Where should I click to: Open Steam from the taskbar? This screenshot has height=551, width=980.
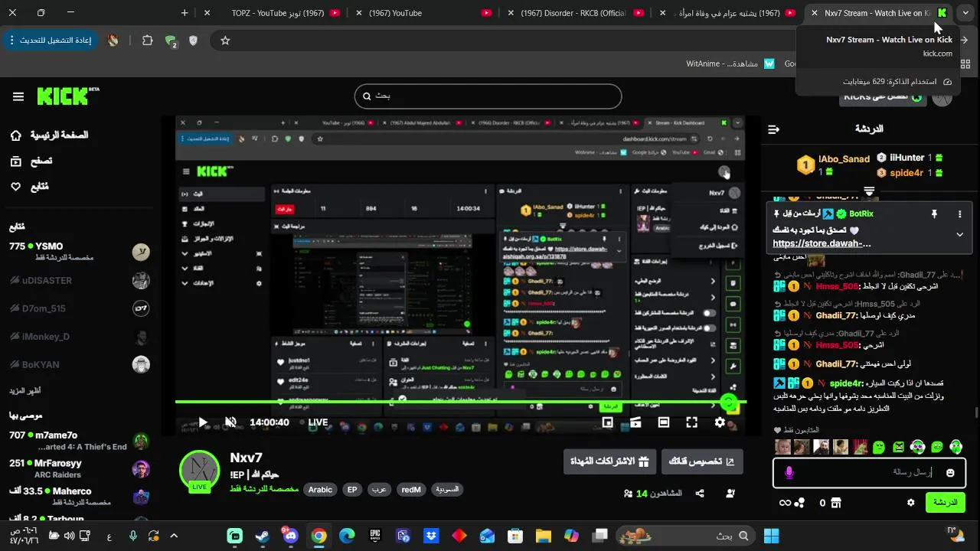point(263,536)
